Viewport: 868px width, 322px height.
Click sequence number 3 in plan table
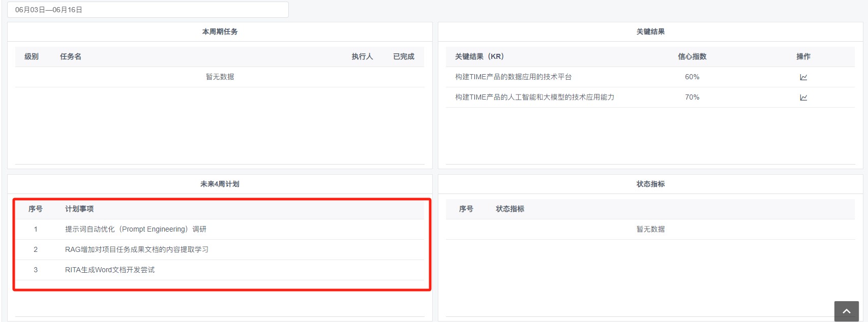pos(36,270)
